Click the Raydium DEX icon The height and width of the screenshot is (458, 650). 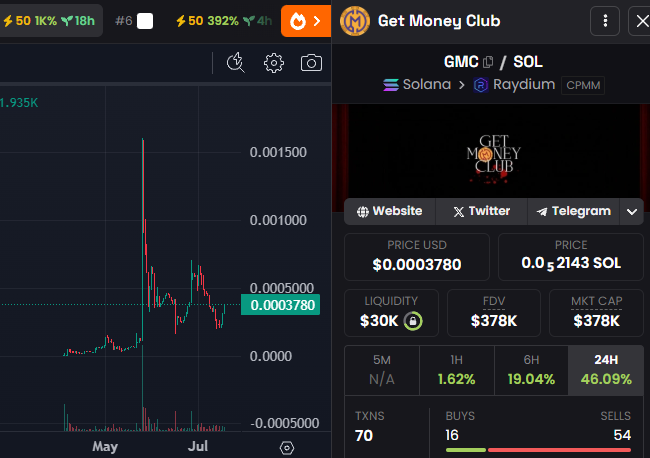pyautogui.click(x=480, y=85)
